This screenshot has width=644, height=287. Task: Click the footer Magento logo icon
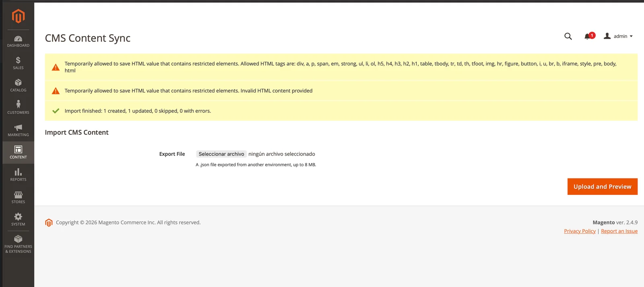[49, 223]
